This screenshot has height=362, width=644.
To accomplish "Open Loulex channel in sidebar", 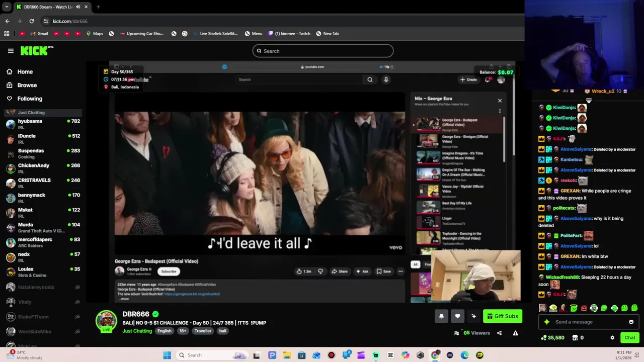I will [x=43, y=272].
